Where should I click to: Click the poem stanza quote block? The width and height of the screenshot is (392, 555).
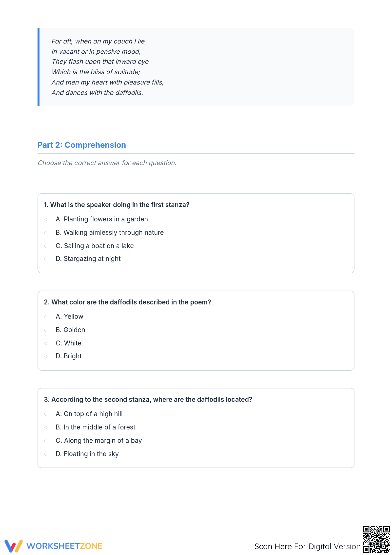(196, 67)
